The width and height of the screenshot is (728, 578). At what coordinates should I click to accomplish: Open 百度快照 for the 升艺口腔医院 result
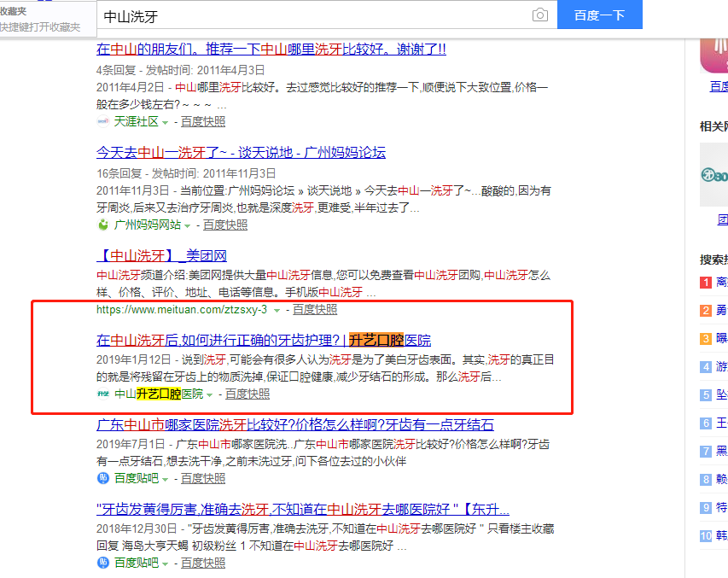point(248,394)
